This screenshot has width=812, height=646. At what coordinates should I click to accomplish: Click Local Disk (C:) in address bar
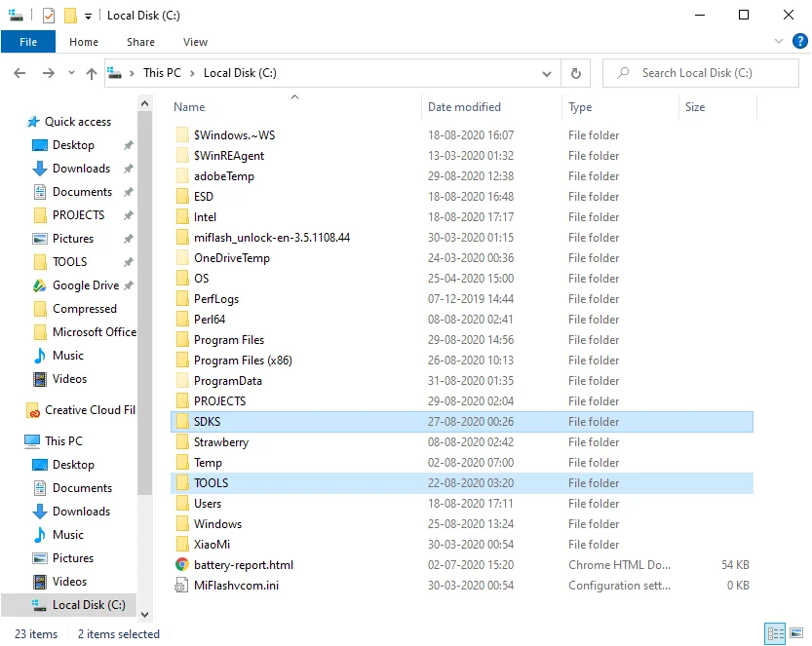240,73
